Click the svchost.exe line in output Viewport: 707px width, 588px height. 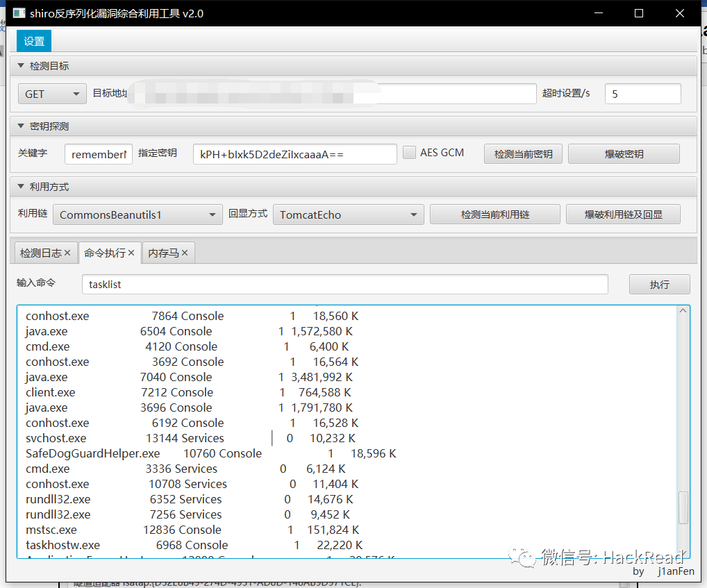coord(190,438)
